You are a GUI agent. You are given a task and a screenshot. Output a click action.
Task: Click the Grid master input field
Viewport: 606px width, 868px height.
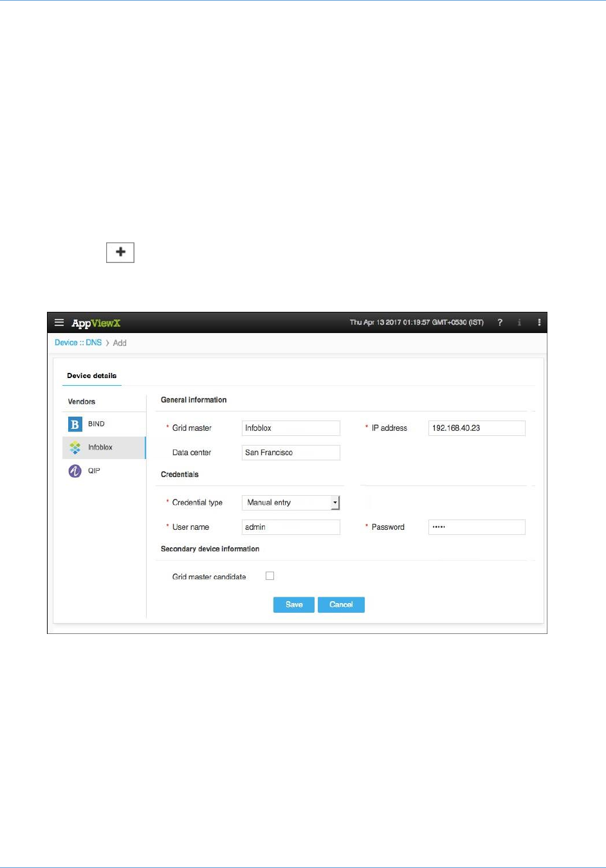291,428
